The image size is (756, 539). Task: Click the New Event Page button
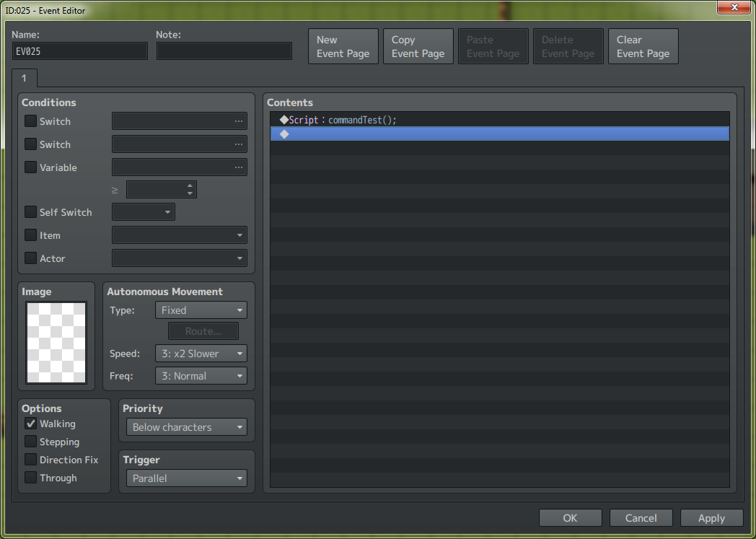[x=343, y=47]
